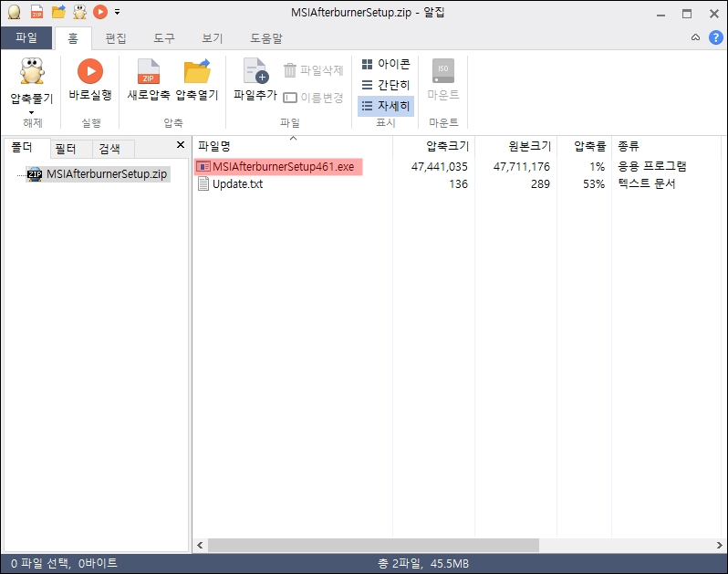Select the 자세히 detailed view
Screen dimensions: 728x574
tap(386, 106)
